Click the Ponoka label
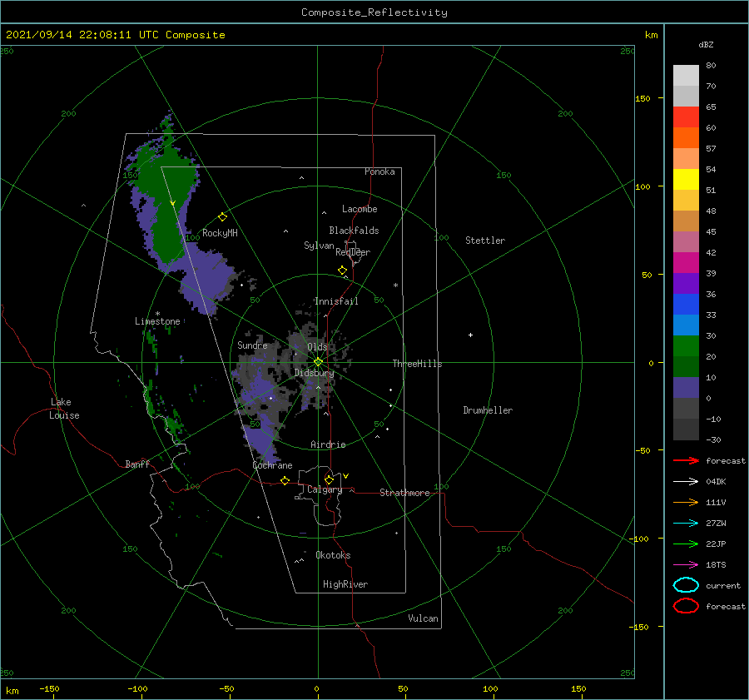Image resolution: width=749 pixels, height=700 pixels. click(379, 171)
